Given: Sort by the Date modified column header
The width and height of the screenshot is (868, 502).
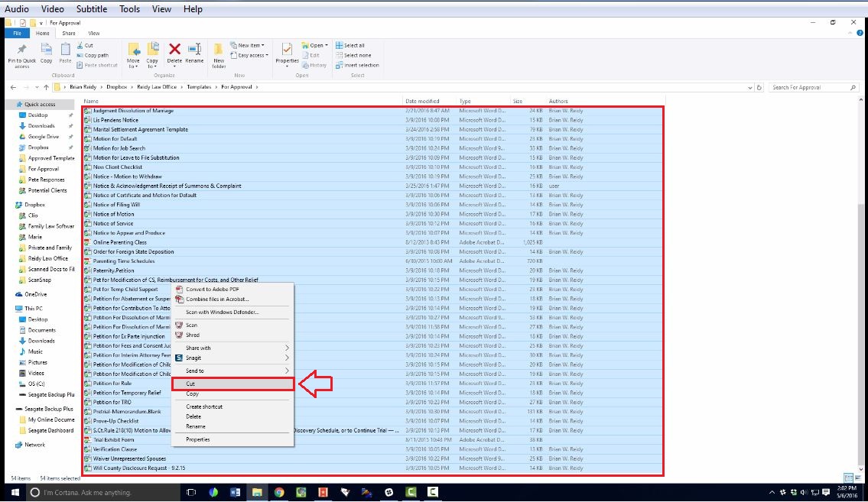Looking at the screenshot, I should pos(431,101).
